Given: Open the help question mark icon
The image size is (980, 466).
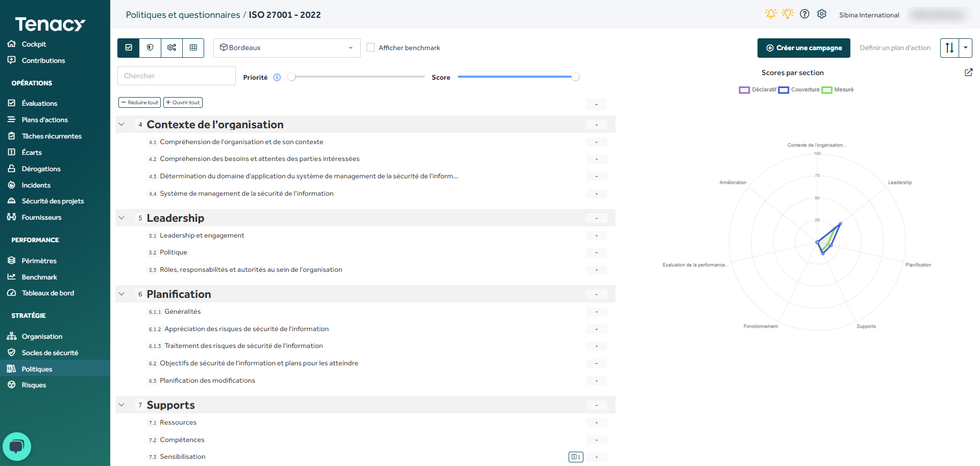Looking at the screenshot, I should click(804, 14).
